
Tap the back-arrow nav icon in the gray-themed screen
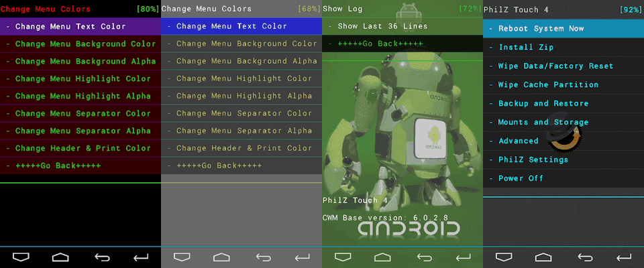tap(263, 257)
